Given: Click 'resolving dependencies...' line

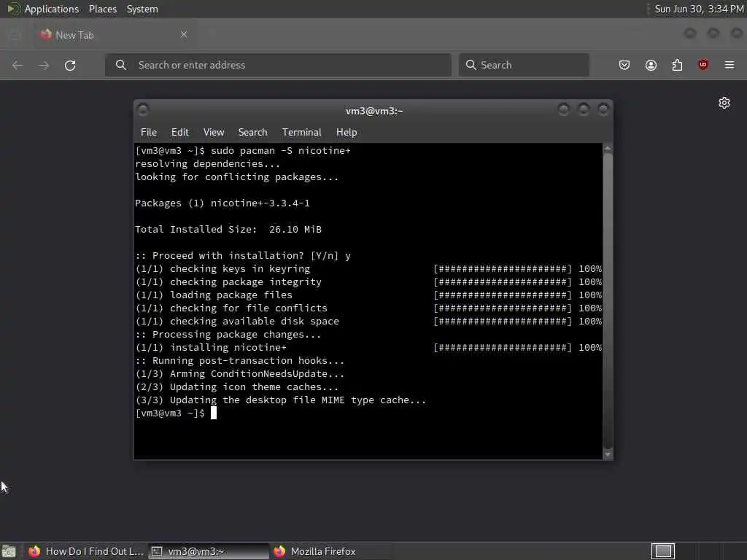Looking at the screenshot, I should click(208, 164).
